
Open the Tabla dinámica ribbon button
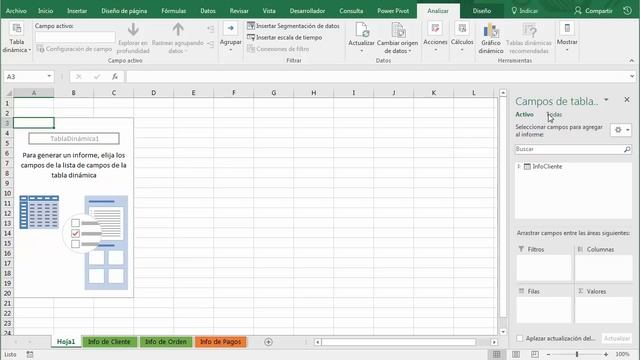(17, 38)
